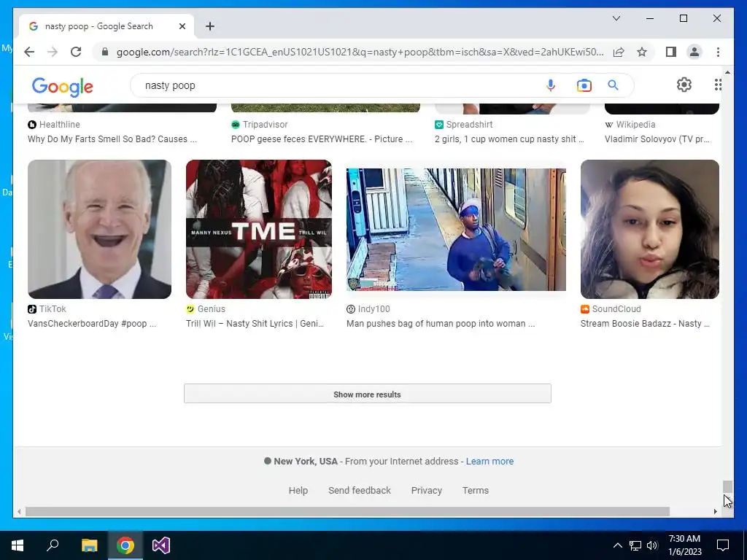Open the Genius TME album thumbnail
This screenshot has height=560, width=747.
click(x=259, y=229)
